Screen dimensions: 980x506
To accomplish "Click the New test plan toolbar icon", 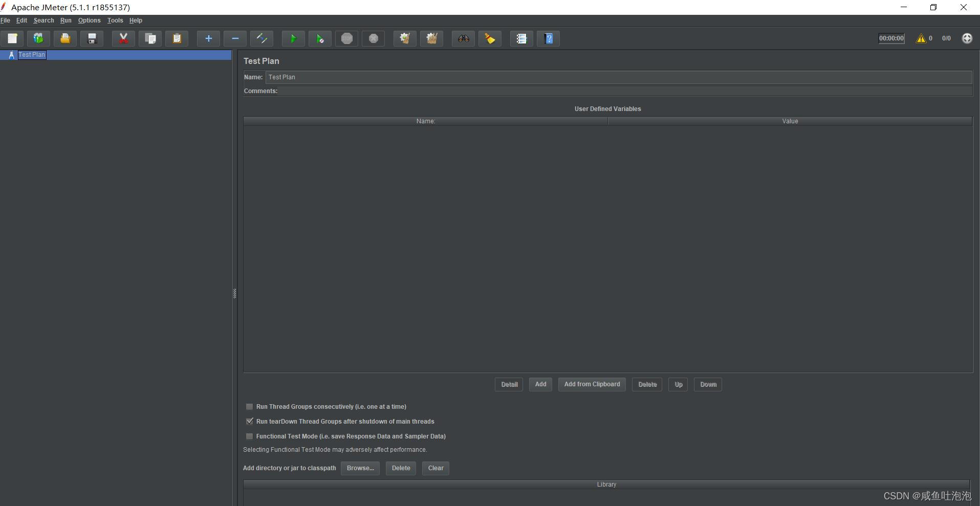I will (12, 38).
